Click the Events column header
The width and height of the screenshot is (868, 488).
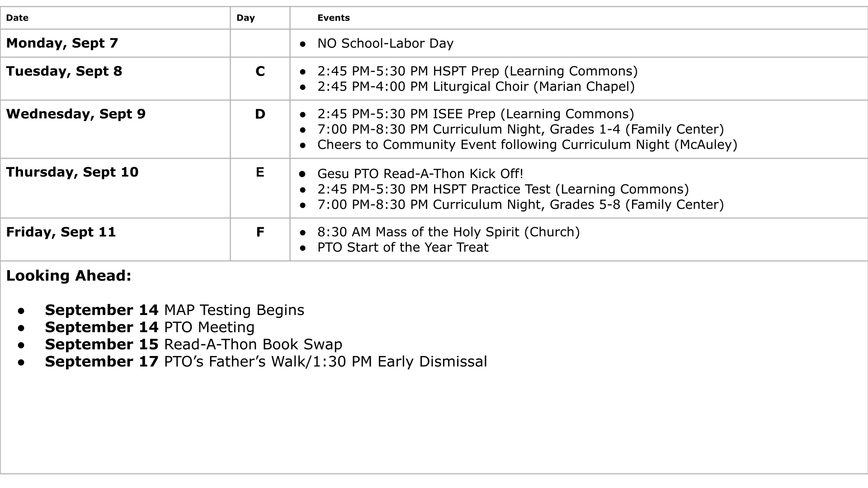(334, 18)
